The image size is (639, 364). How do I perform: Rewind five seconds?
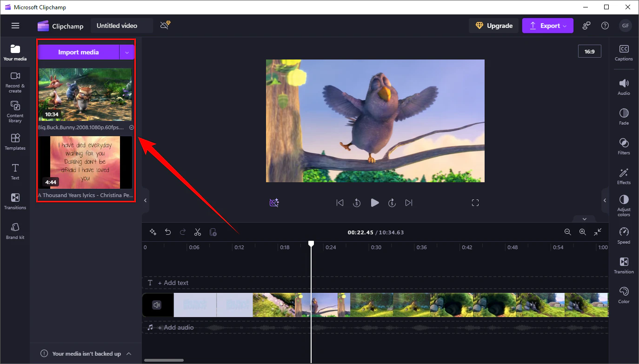point(357,203)
